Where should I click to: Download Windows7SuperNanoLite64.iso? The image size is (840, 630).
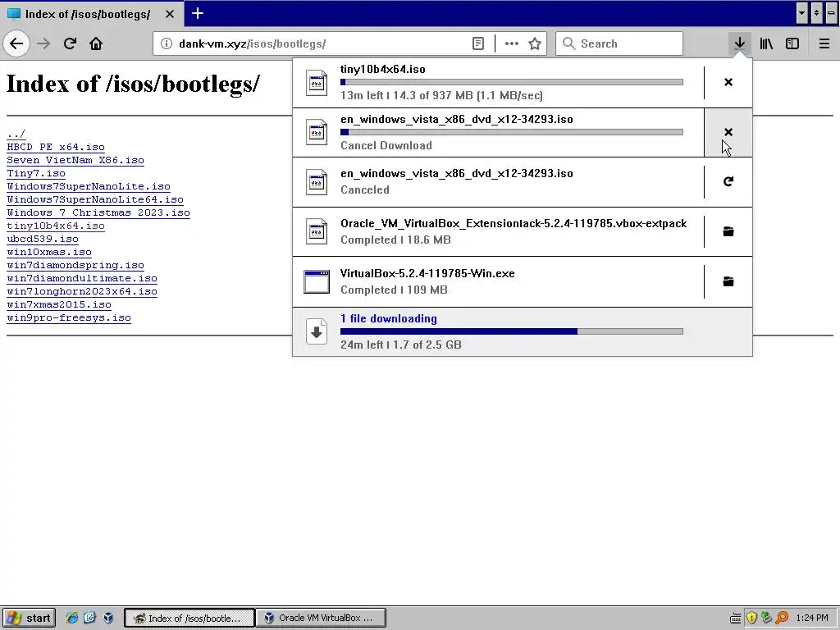tap(95, 199)
